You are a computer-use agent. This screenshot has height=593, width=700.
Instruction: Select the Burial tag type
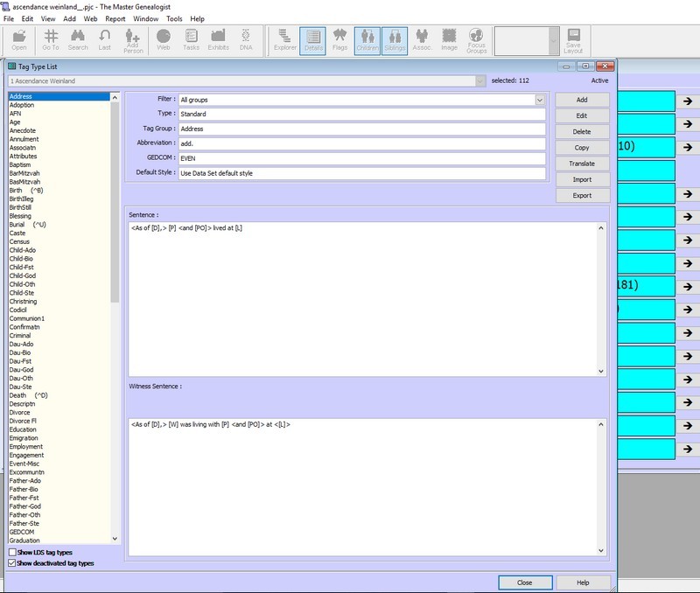[x=28, y=225]
